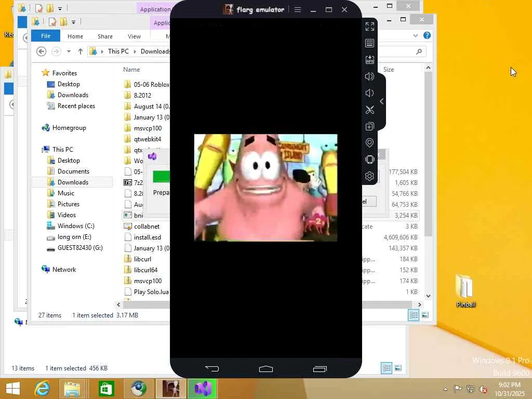Open the File tab in Explorer

[46, 36]
